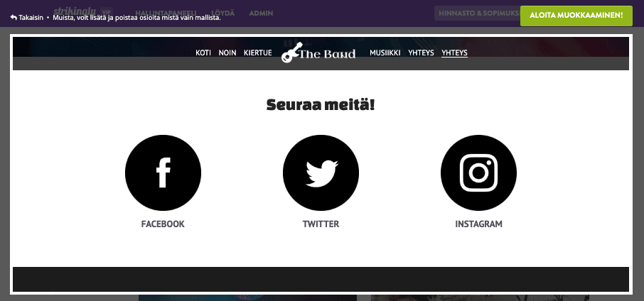Screen dimensions: 644x301
Task: Click The Band guitar logo
Action: pyautogui.click(x=318, y=53)
